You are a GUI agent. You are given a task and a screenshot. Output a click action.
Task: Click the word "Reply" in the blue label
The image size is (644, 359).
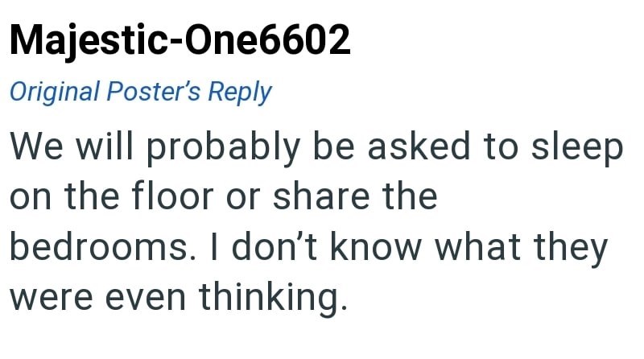240,92
